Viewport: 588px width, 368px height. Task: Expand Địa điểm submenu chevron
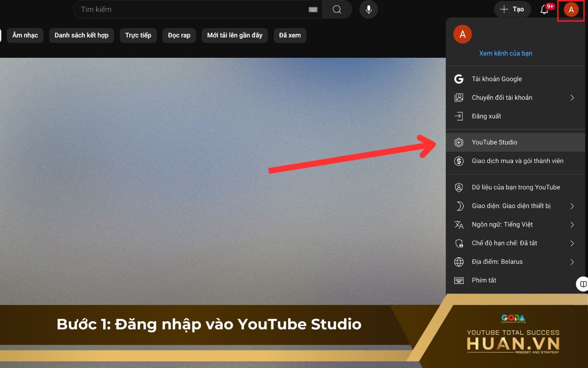572,262
